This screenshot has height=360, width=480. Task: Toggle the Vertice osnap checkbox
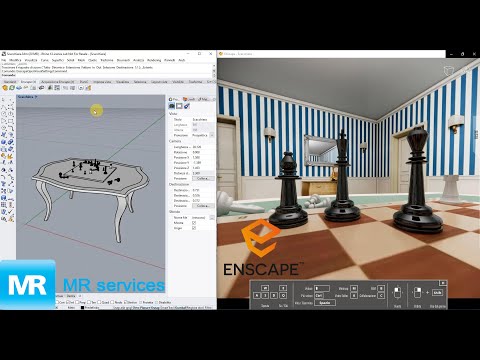coord(126,302)
